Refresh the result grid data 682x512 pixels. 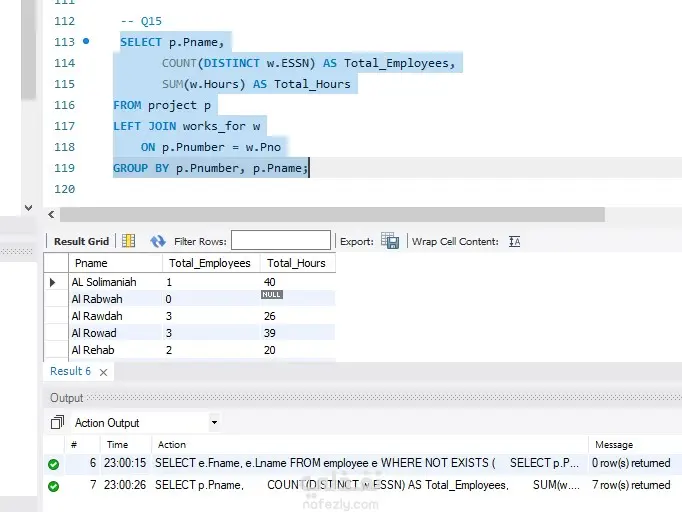[x=157, y=241]
